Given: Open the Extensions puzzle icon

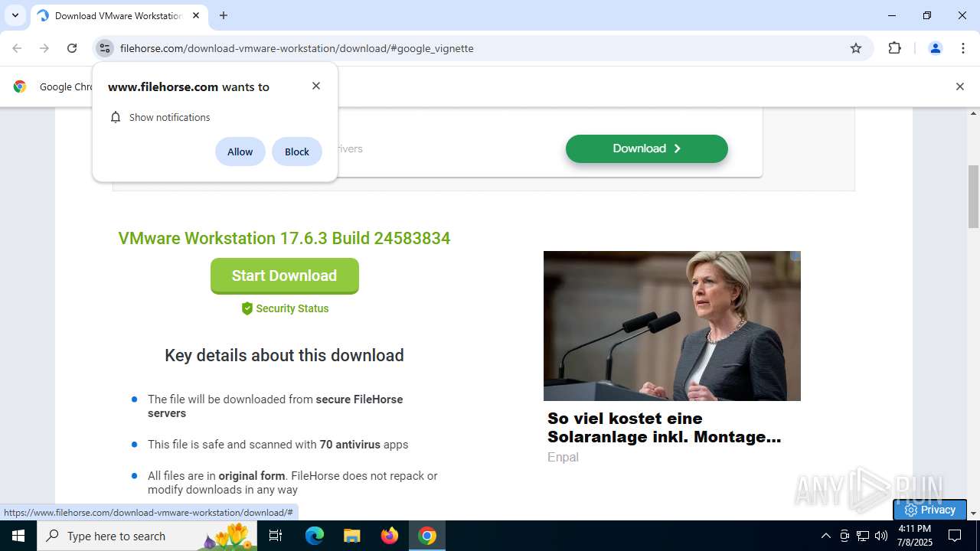Looking at the screenshot, I should [x=894, y=48].
